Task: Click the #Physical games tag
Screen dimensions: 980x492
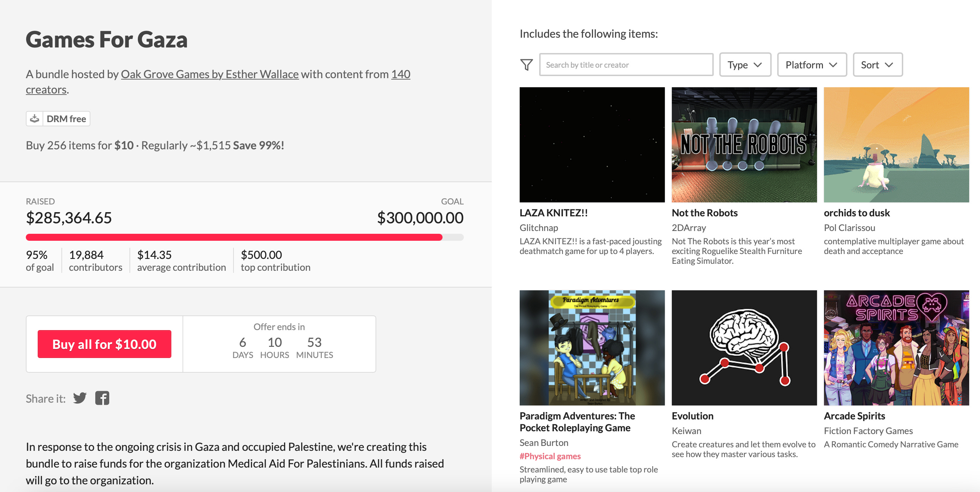Action: (550, 456)
